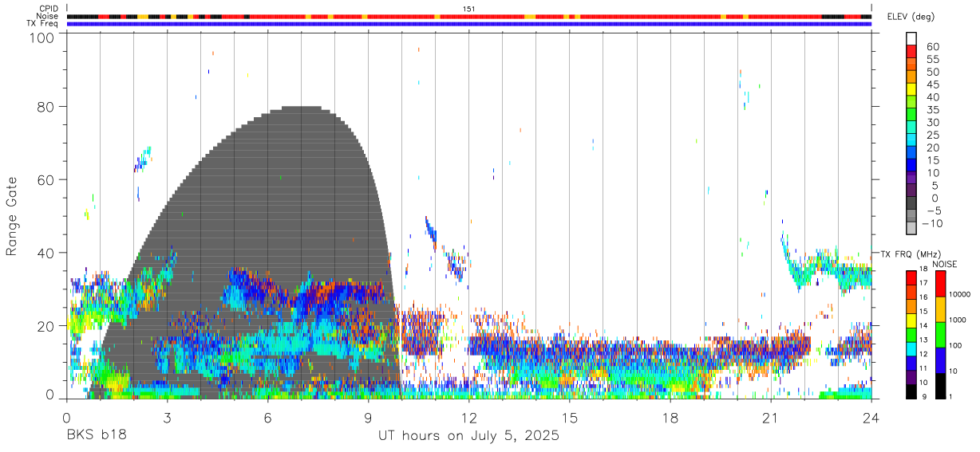Click the blue segment of the noise color bar
The height and width of the screenshot is (452, 980).
pos(939,360)
